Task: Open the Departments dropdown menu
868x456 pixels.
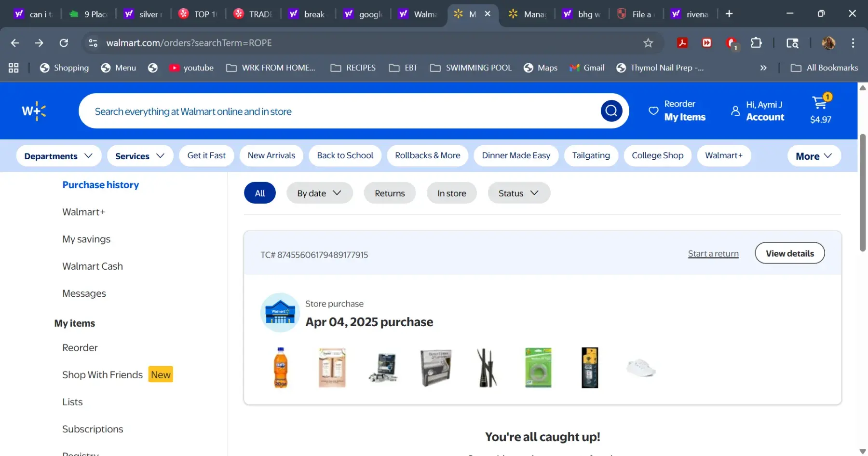Action: (x=58, y=156)
